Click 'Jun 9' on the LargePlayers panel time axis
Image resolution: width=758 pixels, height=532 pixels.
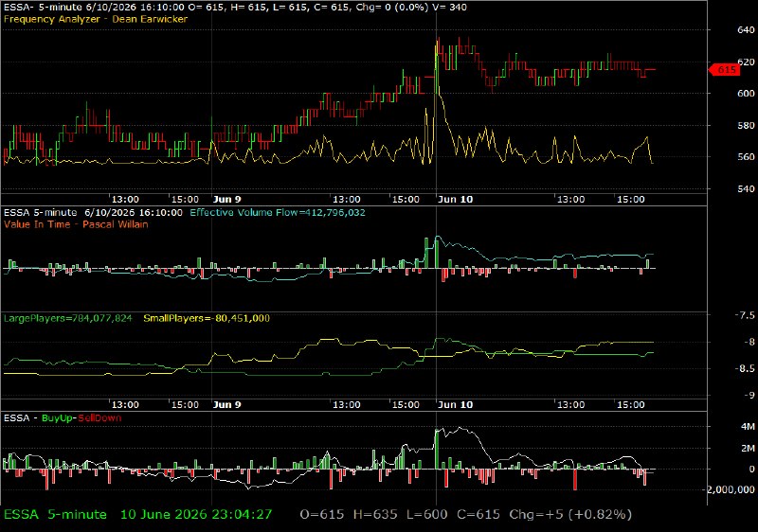pyautogui.click(x=226, y=404)
